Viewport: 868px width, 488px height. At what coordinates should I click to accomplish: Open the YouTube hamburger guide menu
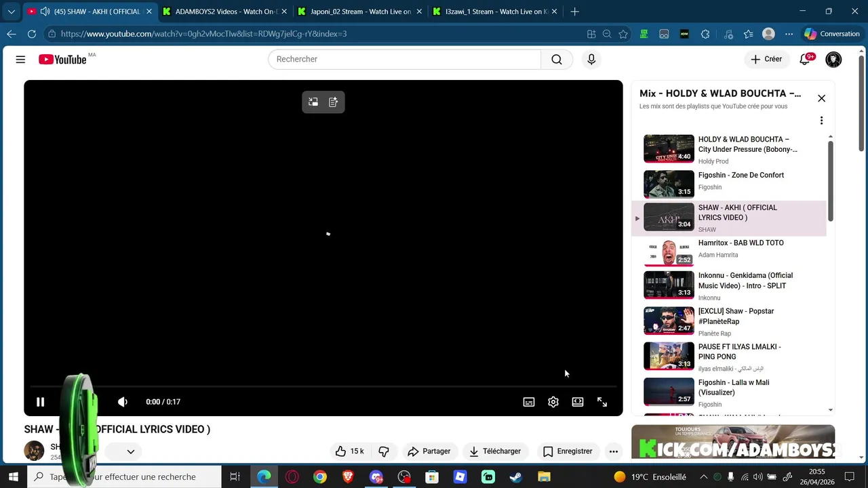[20, 60]
